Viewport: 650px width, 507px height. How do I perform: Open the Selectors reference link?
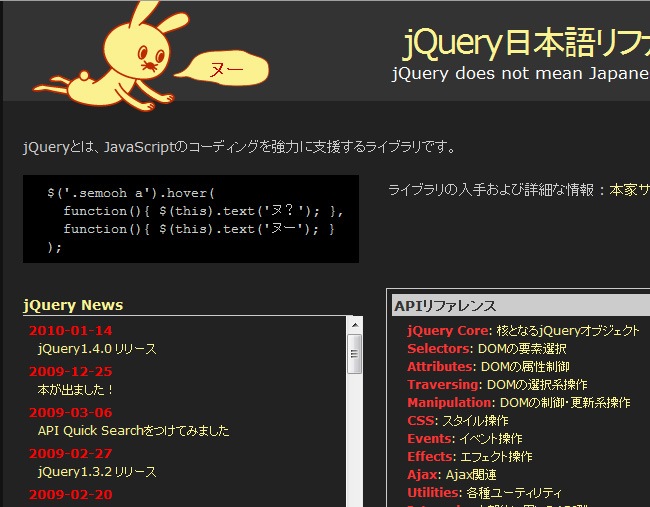[x=439, y=349]
